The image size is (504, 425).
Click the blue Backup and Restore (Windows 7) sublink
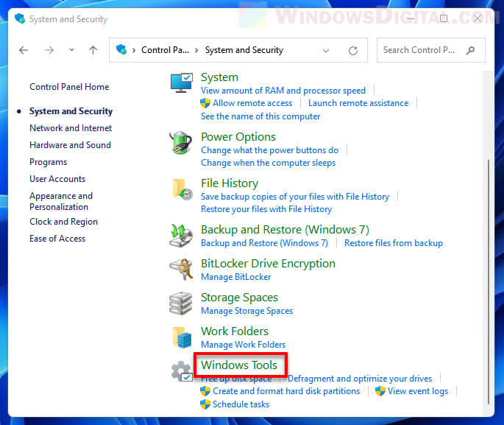[x=265, y=243]
